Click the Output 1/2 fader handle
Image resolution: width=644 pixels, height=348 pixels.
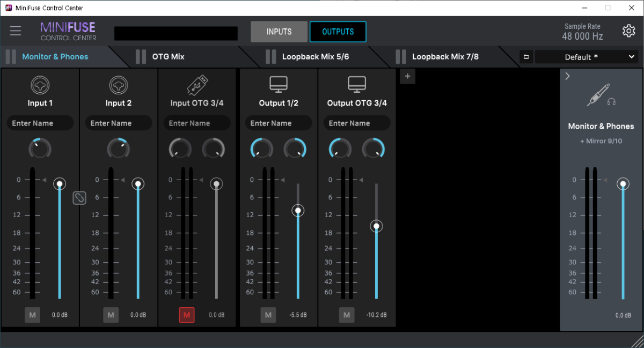click(298, 211)
